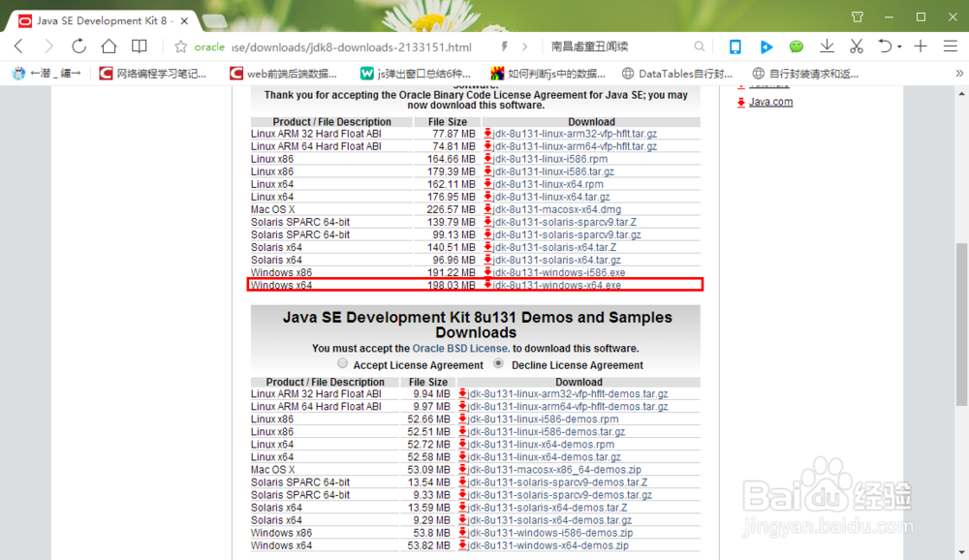
Task: Click the scrollbar down arrow
Action: [961, 551]
